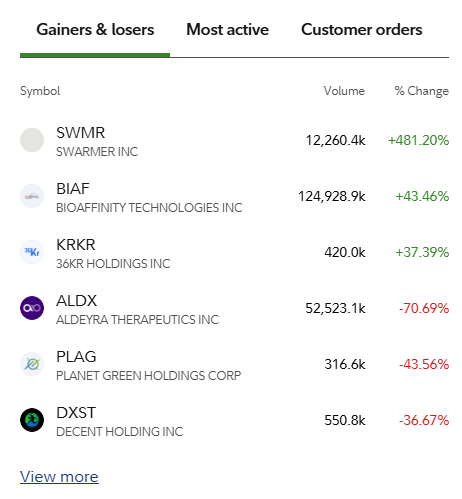The image size is (462, 499).
Task: Select KRKR ticker symbol
Action: 76,245
